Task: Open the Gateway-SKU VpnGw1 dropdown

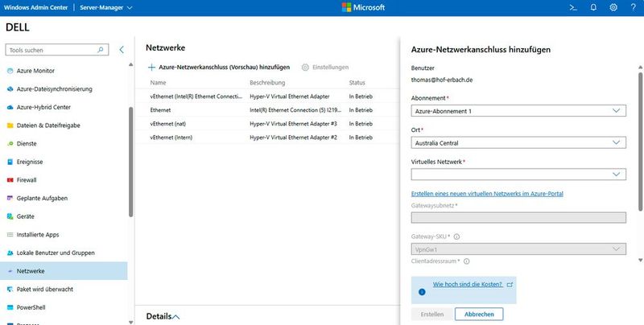Action: tap(518, 249)
